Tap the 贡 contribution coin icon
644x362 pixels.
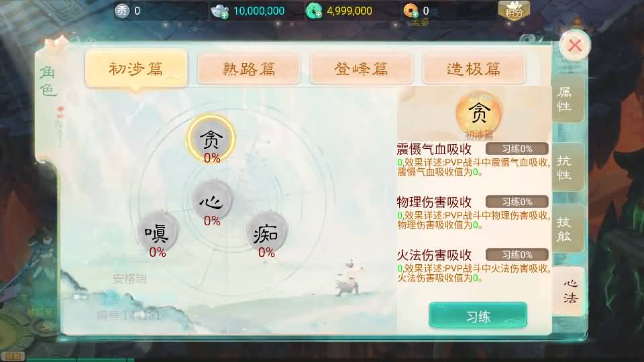click(x=122, y=11)
